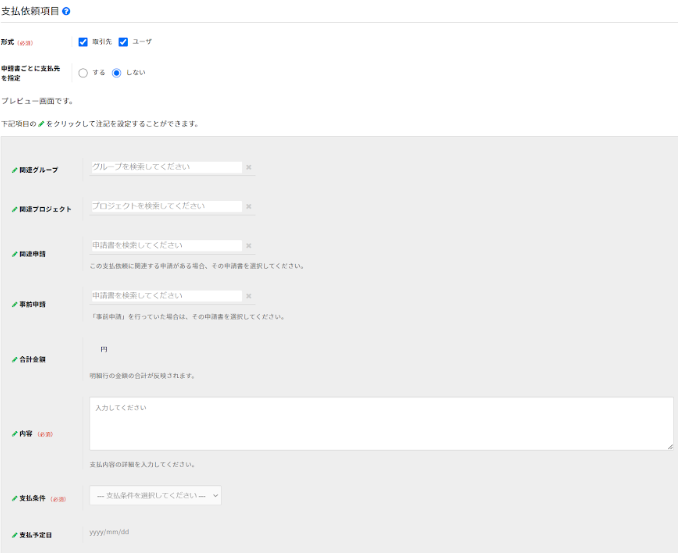This screenshot has width=678, height=553.
Task: Click pencil icon next to 支払予定日
Action: point(14,535)
